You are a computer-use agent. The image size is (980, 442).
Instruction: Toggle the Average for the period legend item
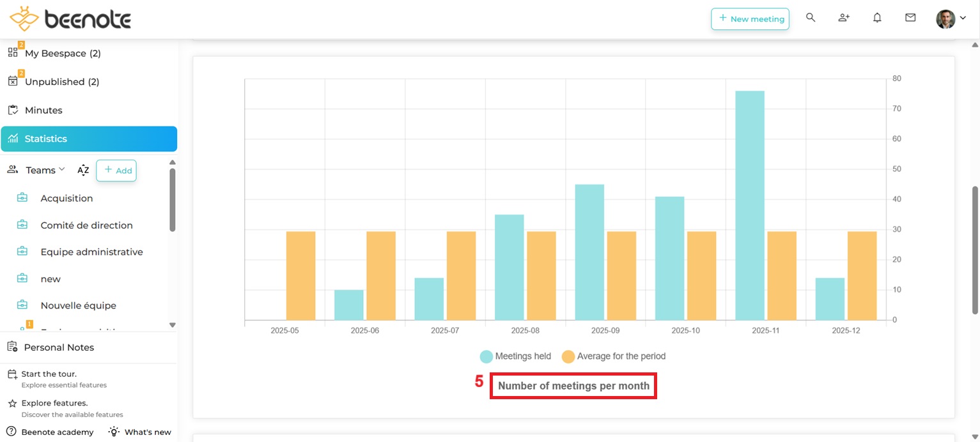pos(612,356)
